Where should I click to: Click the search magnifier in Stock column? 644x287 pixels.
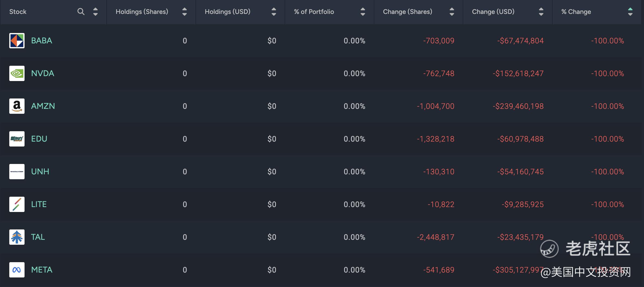(81, 11)
